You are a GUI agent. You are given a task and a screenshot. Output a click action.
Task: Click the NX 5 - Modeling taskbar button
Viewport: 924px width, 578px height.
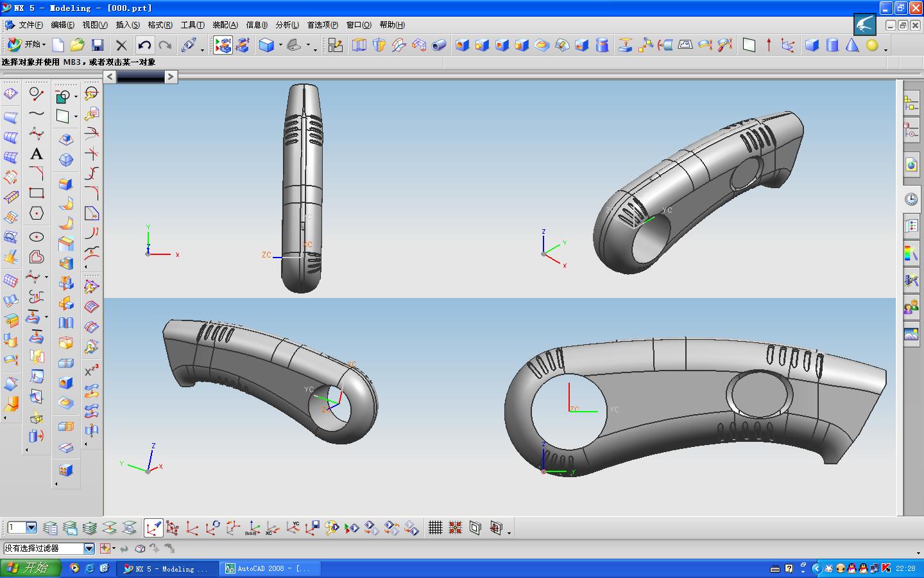coord(167,568)
